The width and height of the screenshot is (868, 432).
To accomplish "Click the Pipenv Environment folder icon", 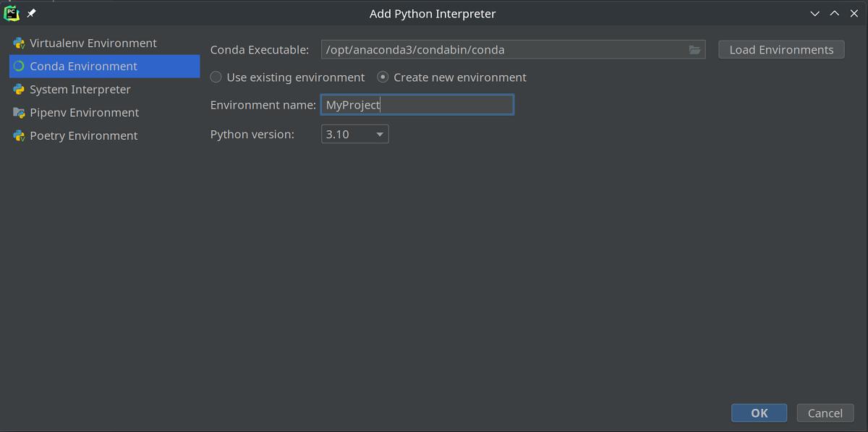I will point(19,112).
